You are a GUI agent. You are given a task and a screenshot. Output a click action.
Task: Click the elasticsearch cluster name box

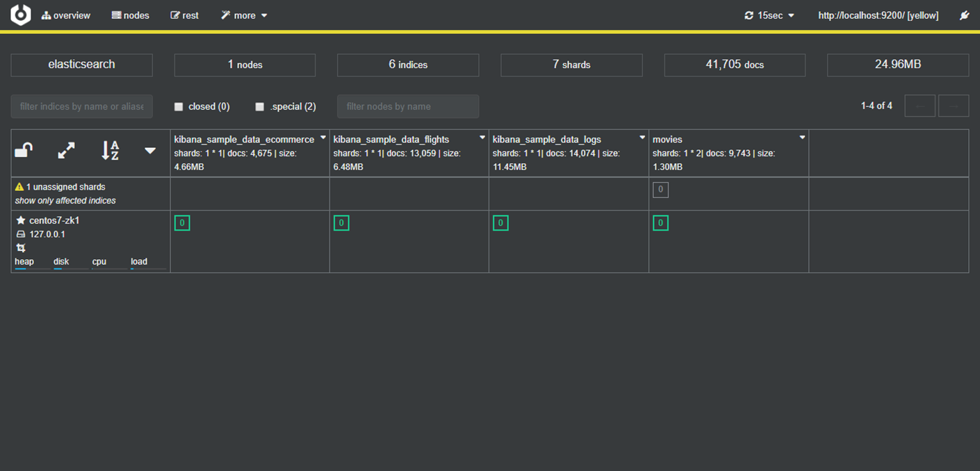81,65
